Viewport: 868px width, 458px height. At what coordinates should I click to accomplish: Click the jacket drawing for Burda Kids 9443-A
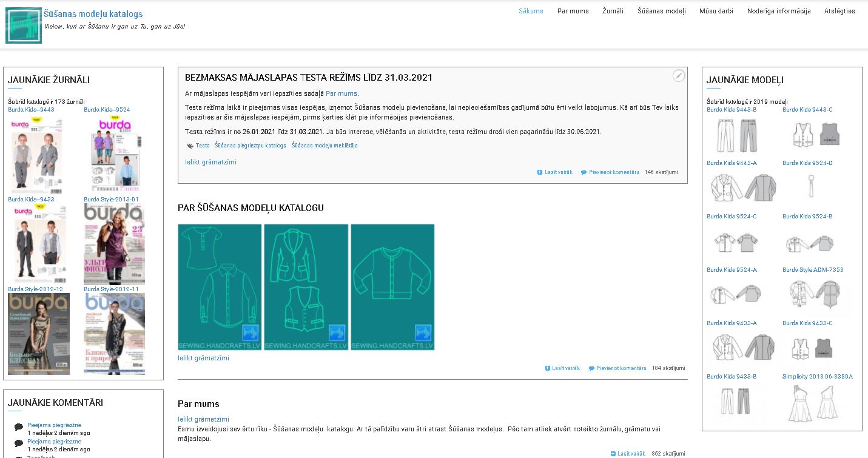pyautogui.click(x=743, y=188)
